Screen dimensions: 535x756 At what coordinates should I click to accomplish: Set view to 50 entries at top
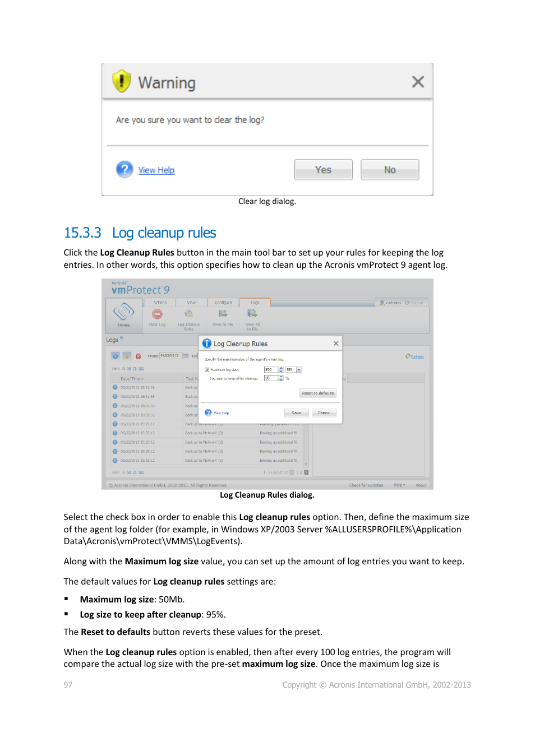(129, 369)
